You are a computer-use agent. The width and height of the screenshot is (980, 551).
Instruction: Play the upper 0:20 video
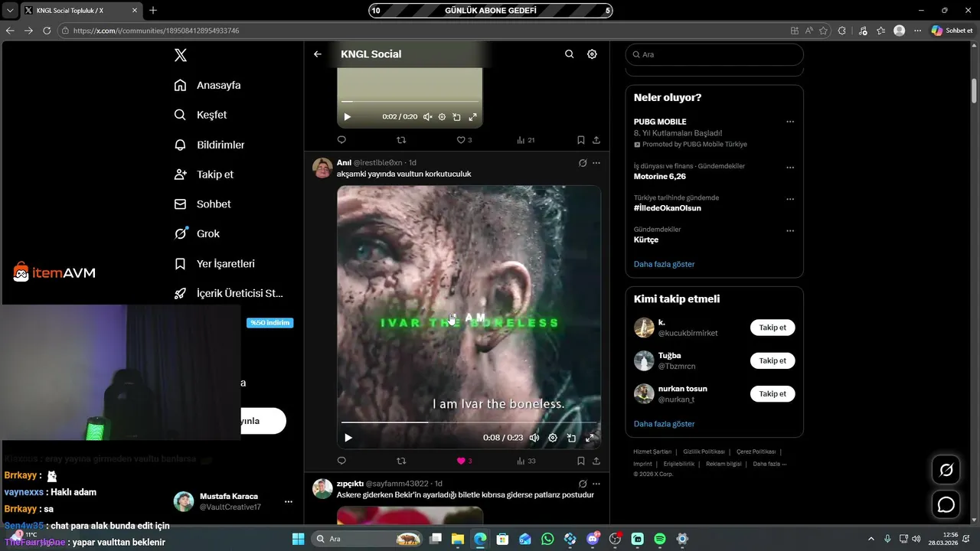(348, 117)
